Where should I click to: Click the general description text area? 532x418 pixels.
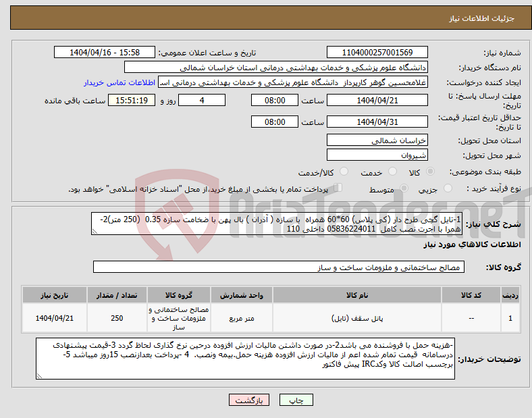[277, 224]
